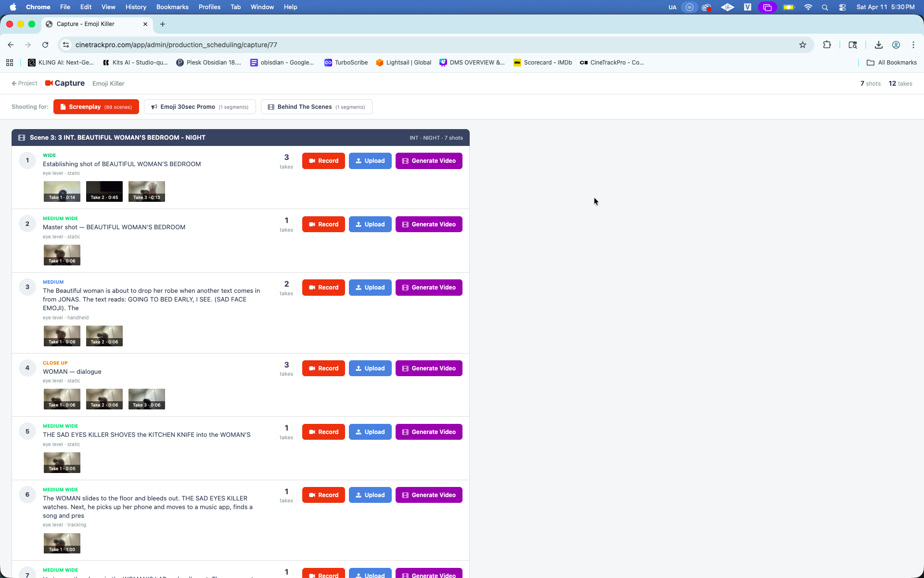Image resolution: width=924 pixels, height=578 pixels.
Task: Open the History menu
Action: (x=136, y=7)
